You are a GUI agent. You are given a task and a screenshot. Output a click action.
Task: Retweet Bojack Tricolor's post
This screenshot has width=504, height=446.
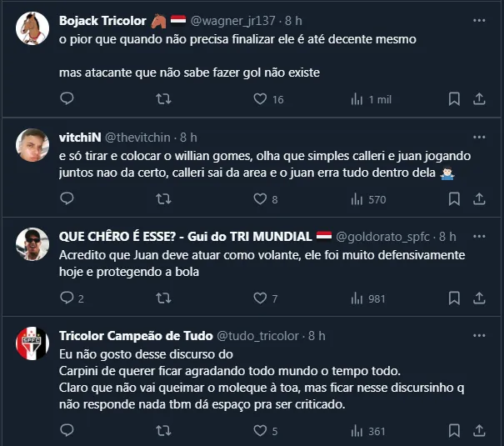coord(164,99)
